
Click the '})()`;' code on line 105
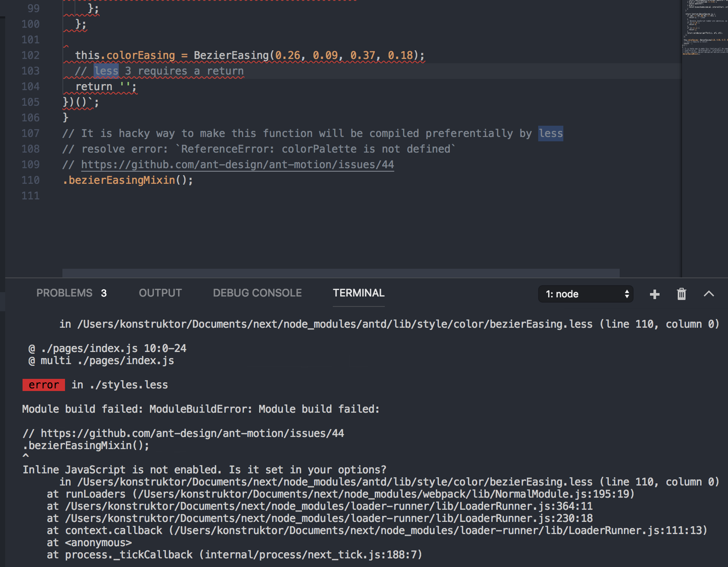coord(81,102)
